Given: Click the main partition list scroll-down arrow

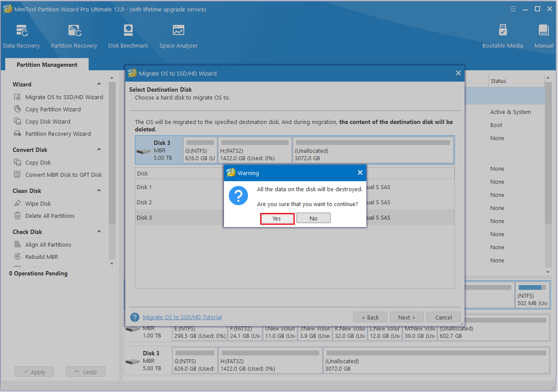Looking at the screenshot, I should click(548, 272).
